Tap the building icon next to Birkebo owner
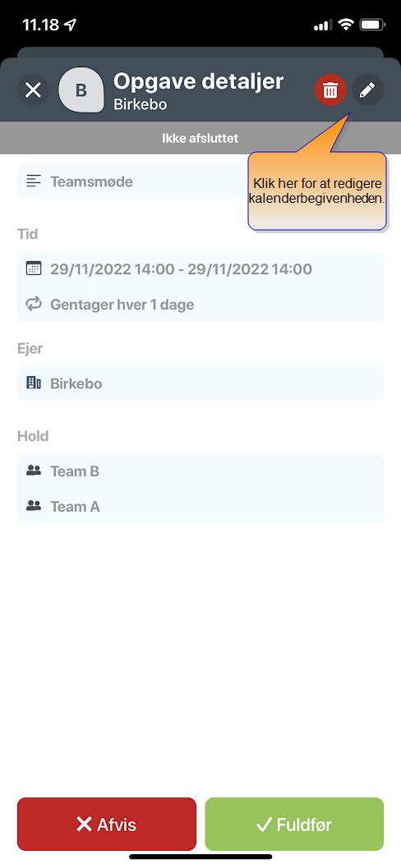401x868 pixels. (x=34, y=383)
